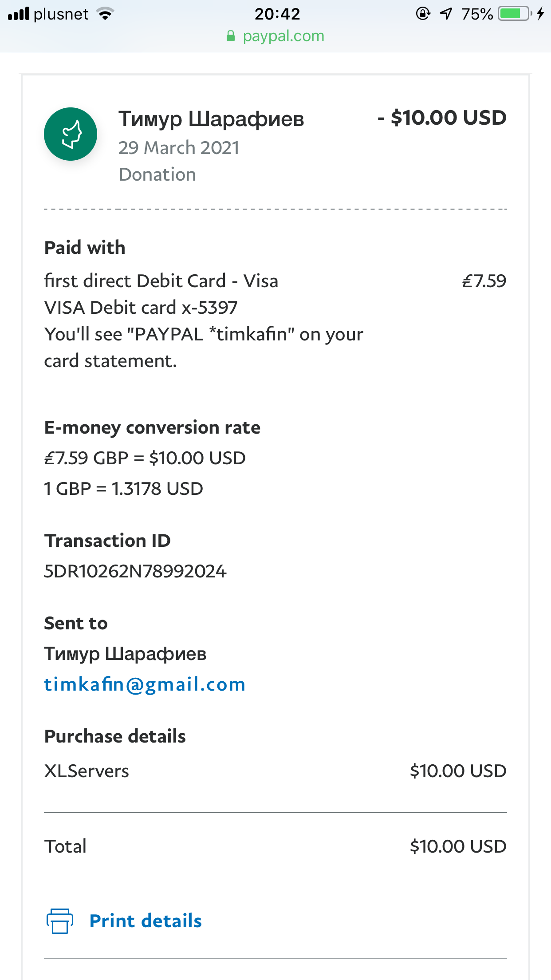
Task: Tap the battery indicator icon
Action: 515,14
